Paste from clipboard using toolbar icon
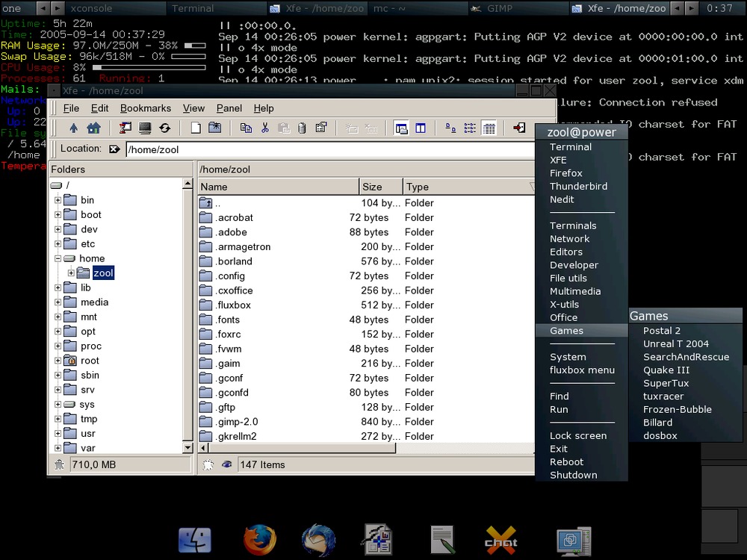Screen dimensions: 747x560 284,128
